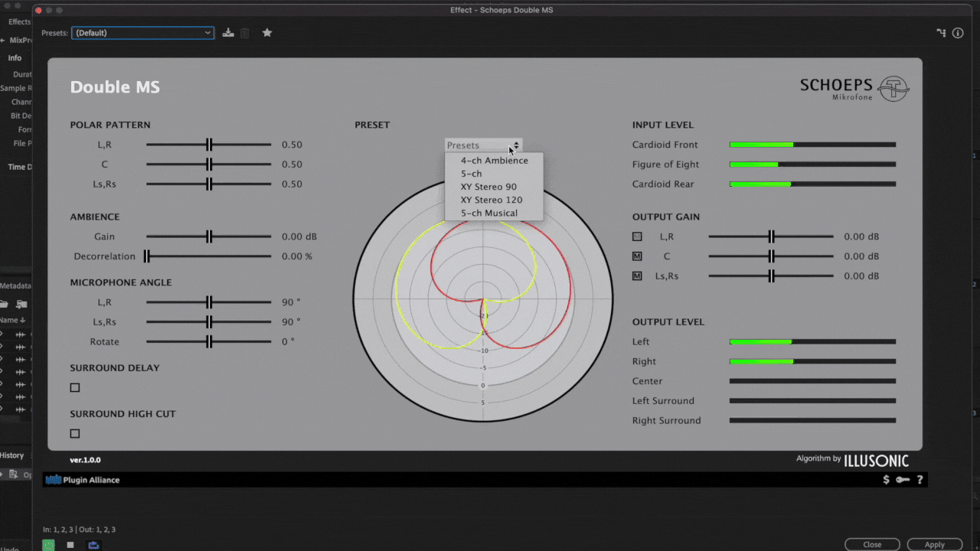Click the ver.1.0.0 version text
980x551 pixels.
coord(85,460)
